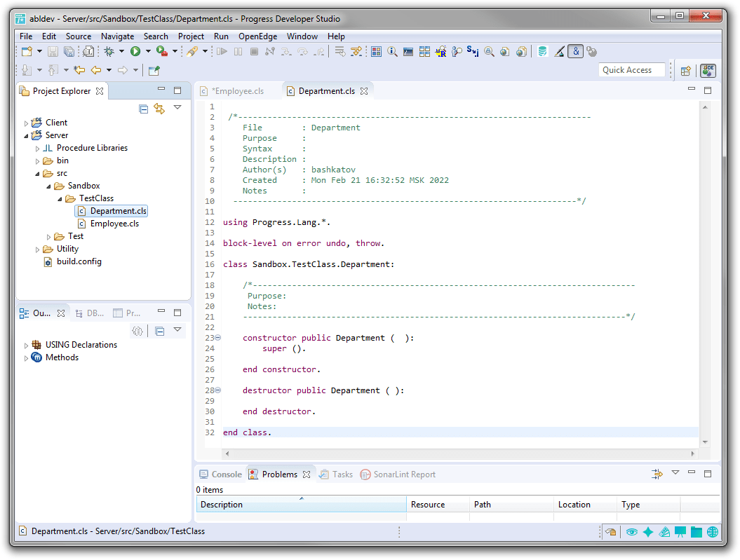Click the Back navigation arrow
740x560 pixels.
pos(96,70)
